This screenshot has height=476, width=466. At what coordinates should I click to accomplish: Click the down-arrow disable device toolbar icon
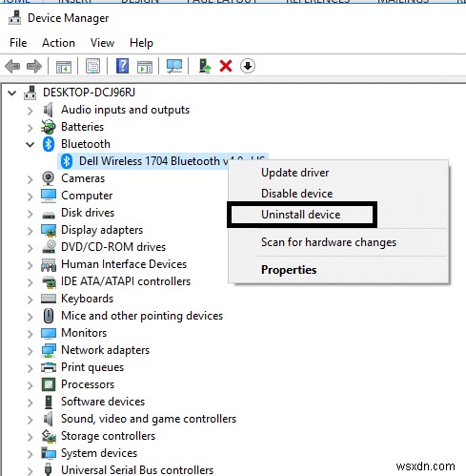(248, 66)
